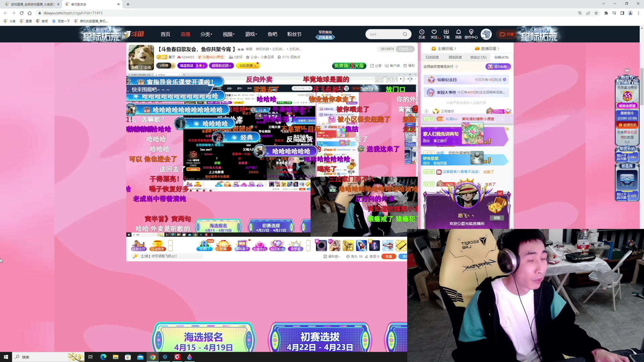Click the 客户端 client download icon
Viewport: 644px width, 362px height.
pyautogui.click(x=392, y=66)
